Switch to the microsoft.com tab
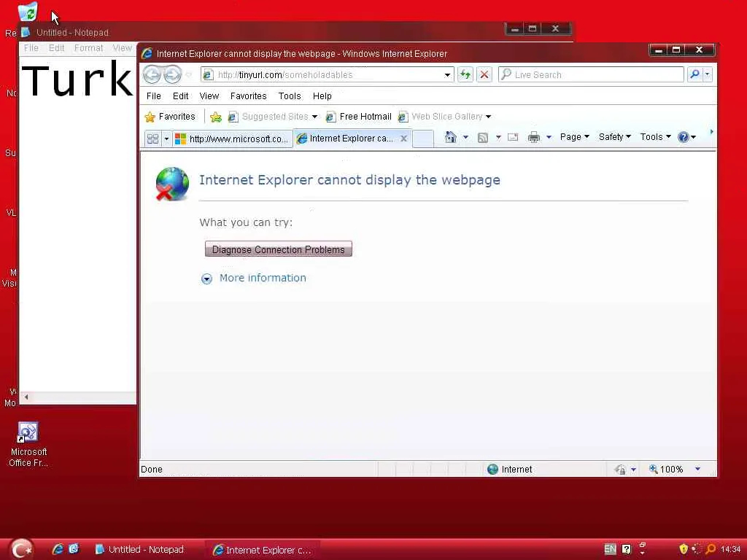 [232, 139]
